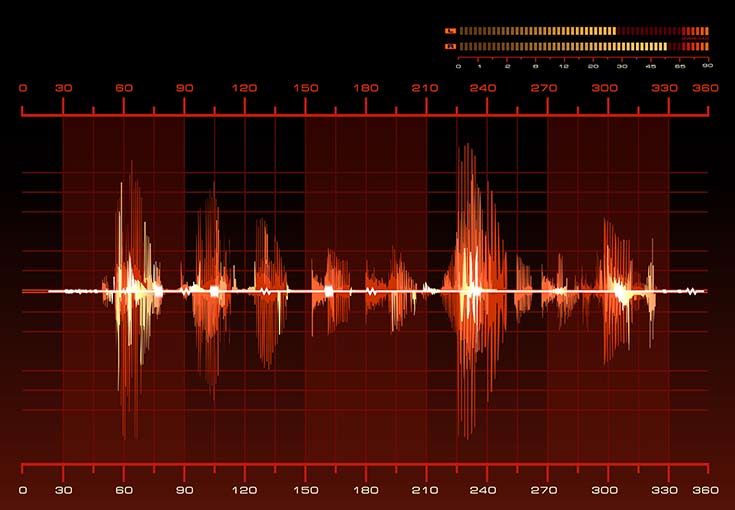Click the L channel label icon
735x510 pixels.
(450, 31)
